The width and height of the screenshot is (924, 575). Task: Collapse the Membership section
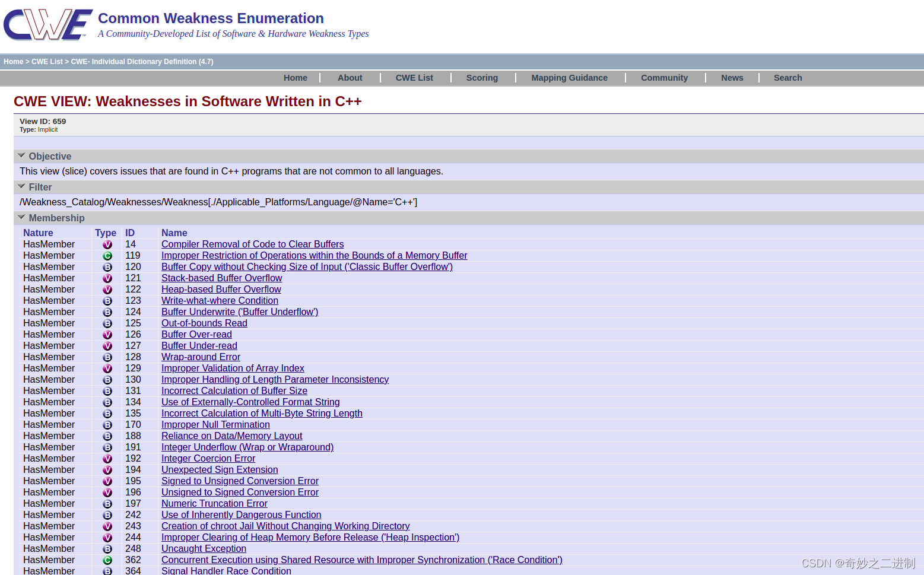pos(22,218)
